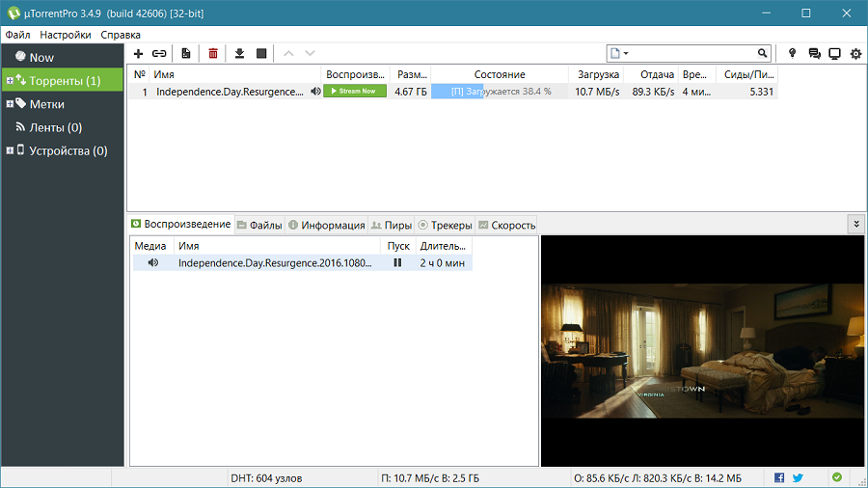Screen dimensions: 868x488
Task: Click the video preview thumbnail
Action: [702, 351]
